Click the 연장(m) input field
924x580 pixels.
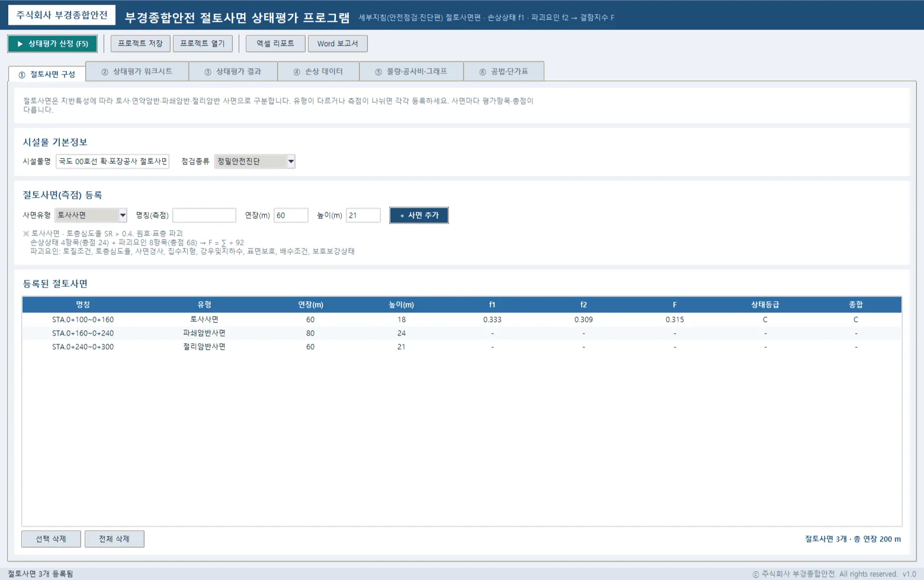[x=291, y=215]
